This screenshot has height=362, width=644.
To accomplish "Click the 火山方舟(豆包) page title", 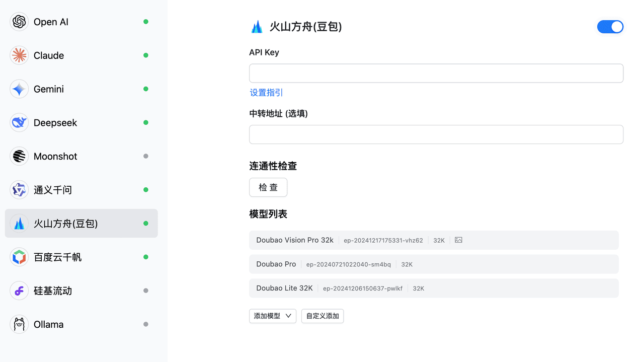I will [306, 27].
